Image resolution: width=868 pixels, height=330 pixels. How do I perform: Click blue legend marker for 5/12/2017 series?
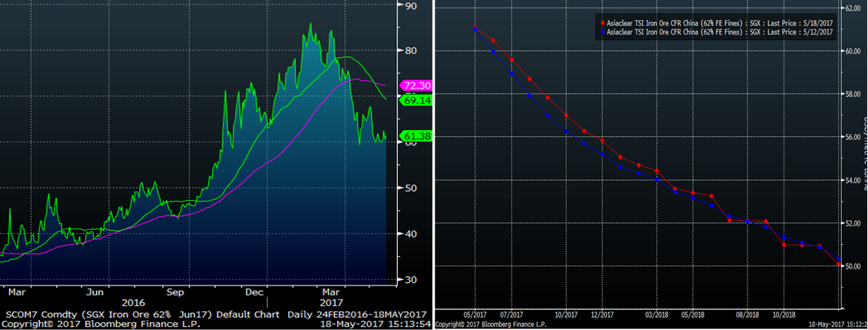coord(603,32)
